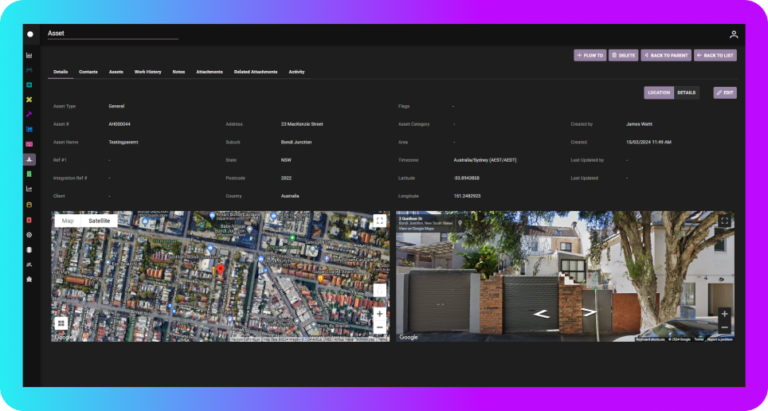Image resolution: width=768 pixels, height=411 pixels.
Task: Go Back to Parent asset
Action: (666, 55)
